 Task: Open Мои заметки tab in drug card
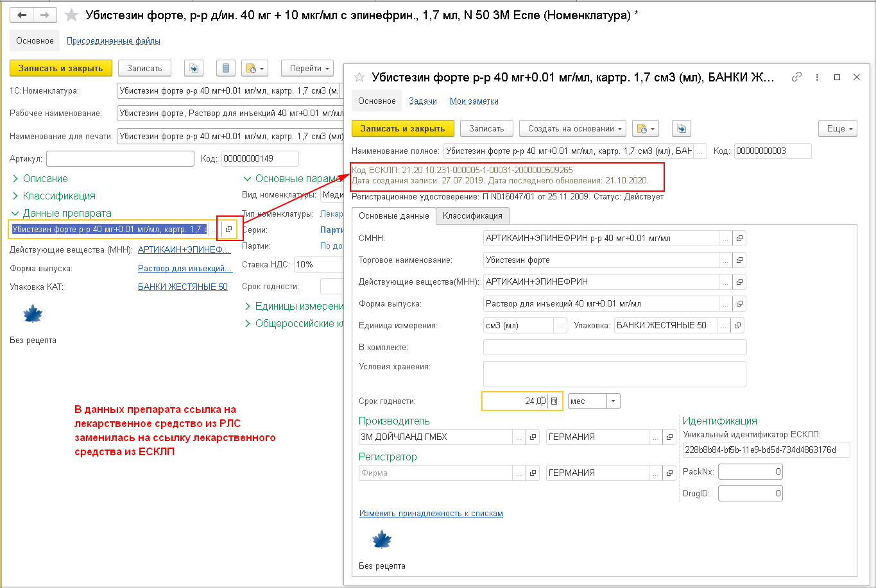[x=474, y=101]
